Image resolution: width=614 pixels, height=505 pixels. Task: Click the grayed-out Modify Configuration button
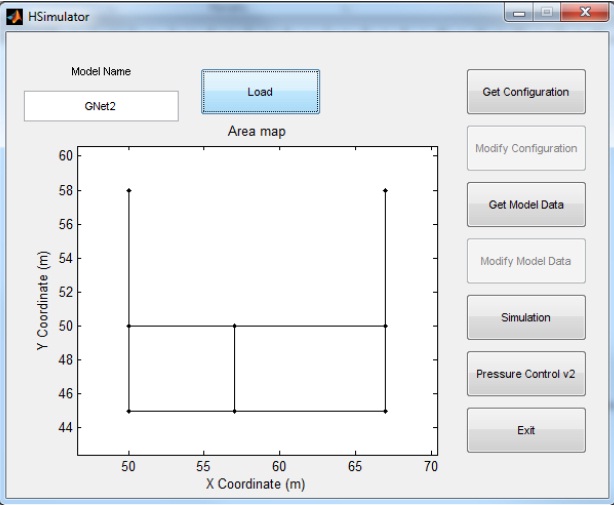tap(526, 148)
